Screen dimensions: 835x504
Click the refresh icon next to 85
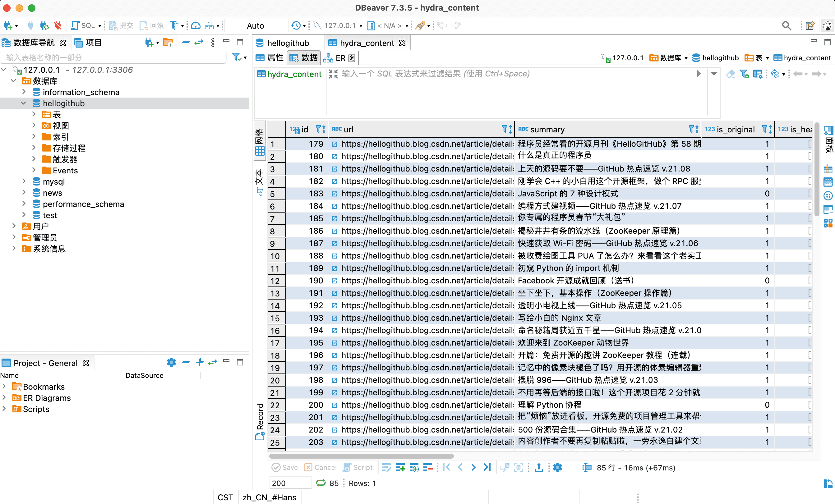pyautogui.click(x=321, y=483)
